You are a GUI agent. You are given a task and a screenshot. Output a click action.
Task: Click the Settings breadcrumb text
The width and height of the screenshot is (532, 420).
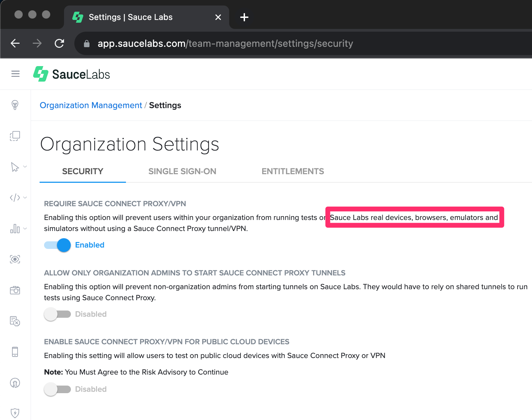[x=165, y=105]
